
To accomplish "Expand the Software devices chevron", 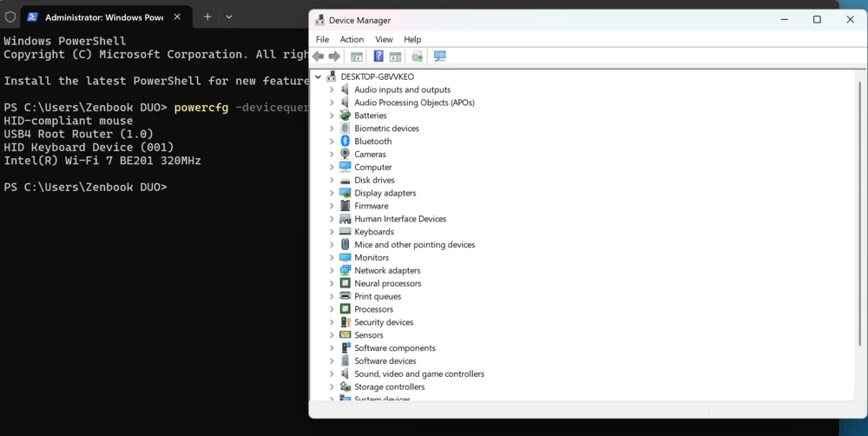I will point(332,360).
